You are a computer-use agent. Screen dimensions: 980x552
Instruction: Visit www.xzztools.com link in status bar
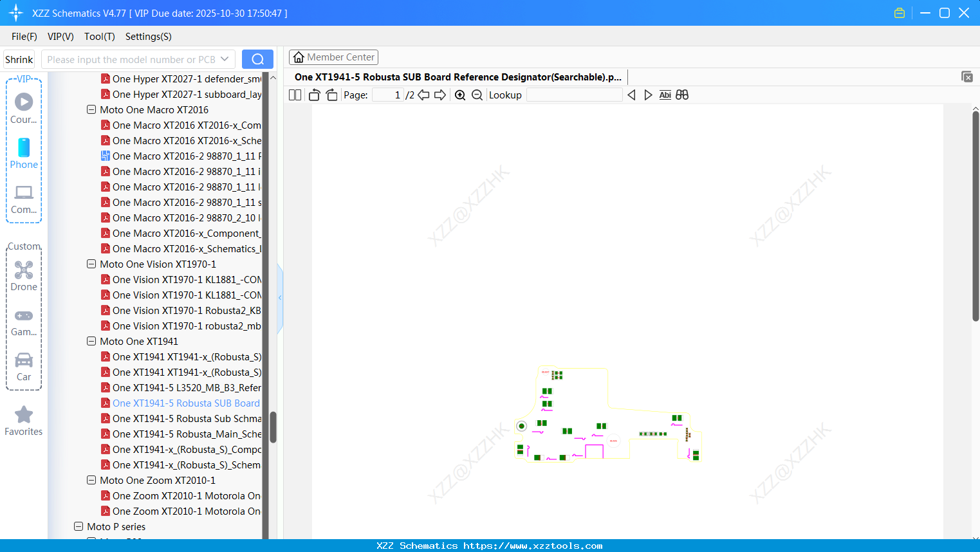[x=533, y=546]
